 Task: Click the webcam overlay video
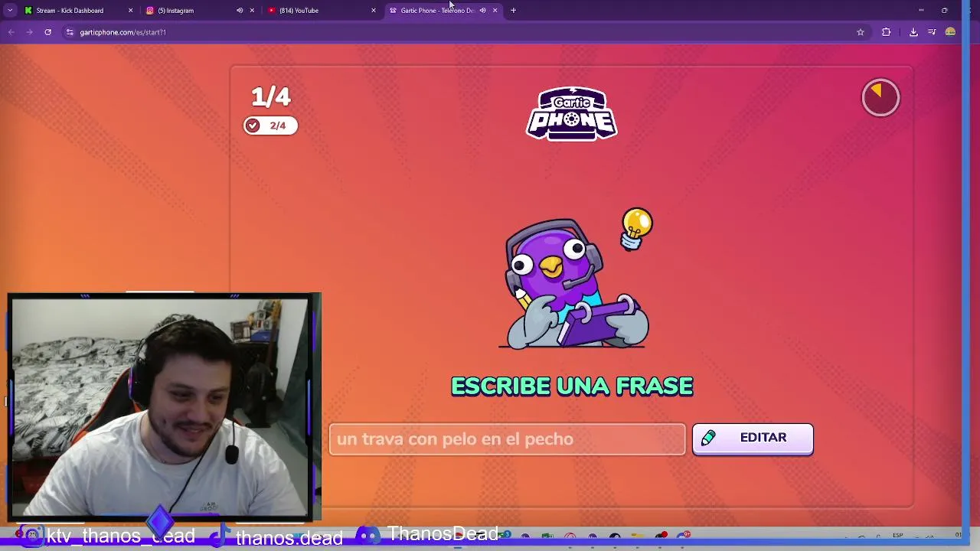162,406
